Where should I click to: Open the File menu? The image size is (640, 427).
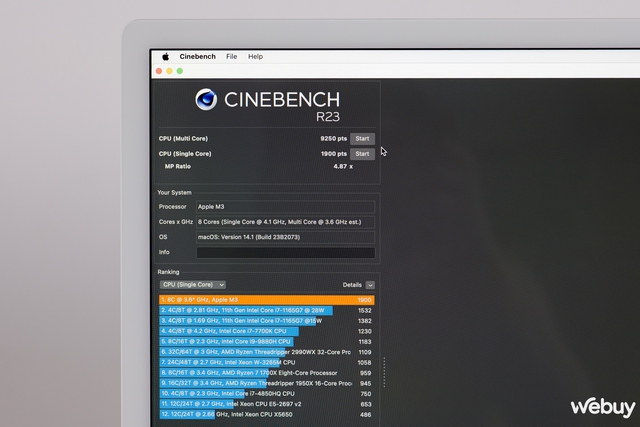coord(232,57)
